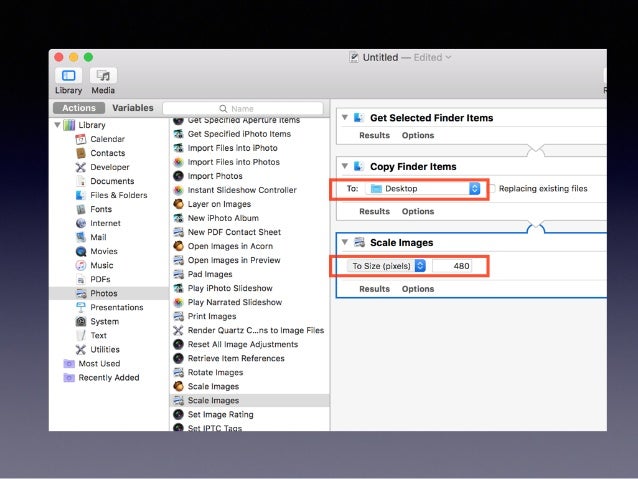Select the Calendar category icon

tap(81, 139)
